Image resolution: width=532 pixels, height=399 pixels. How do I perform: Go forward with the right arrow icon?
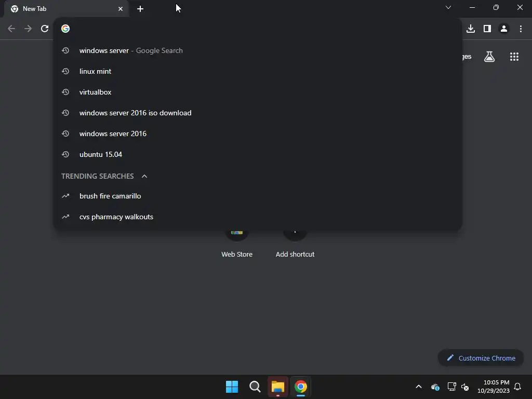click(x=28, y=29)
